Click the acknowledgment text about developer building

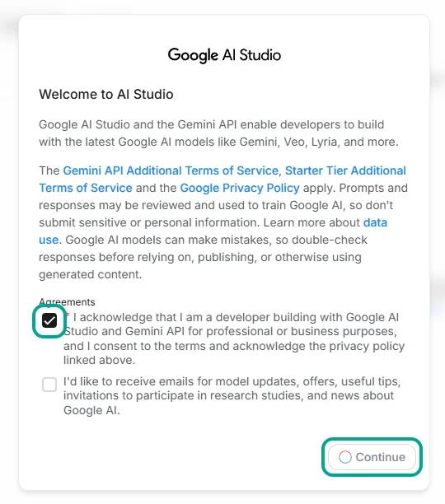point(234,338)
